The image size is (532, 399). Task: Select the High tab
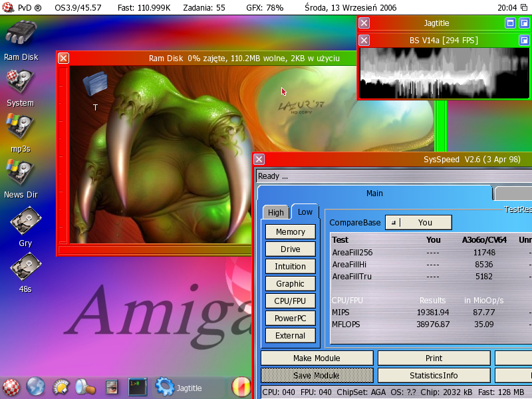[x=276, y=212]
